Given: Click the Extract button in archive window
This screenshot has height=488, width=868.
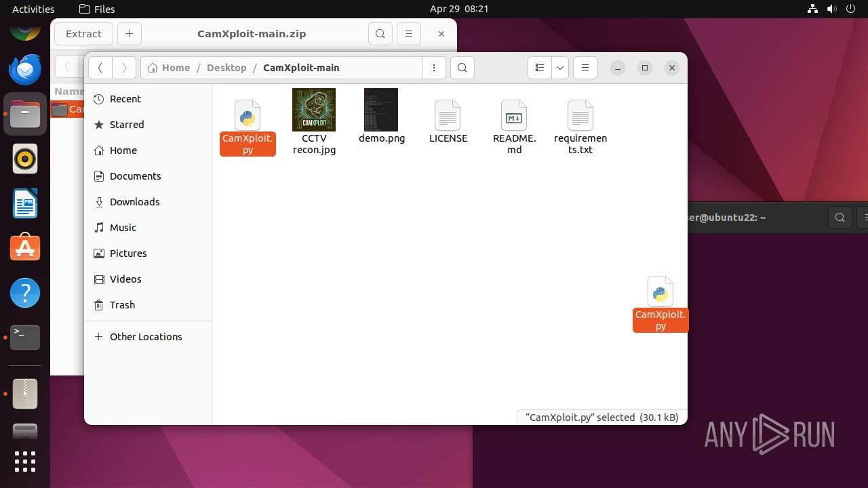Looking at the screenshot, I should [x=83, y=34].
